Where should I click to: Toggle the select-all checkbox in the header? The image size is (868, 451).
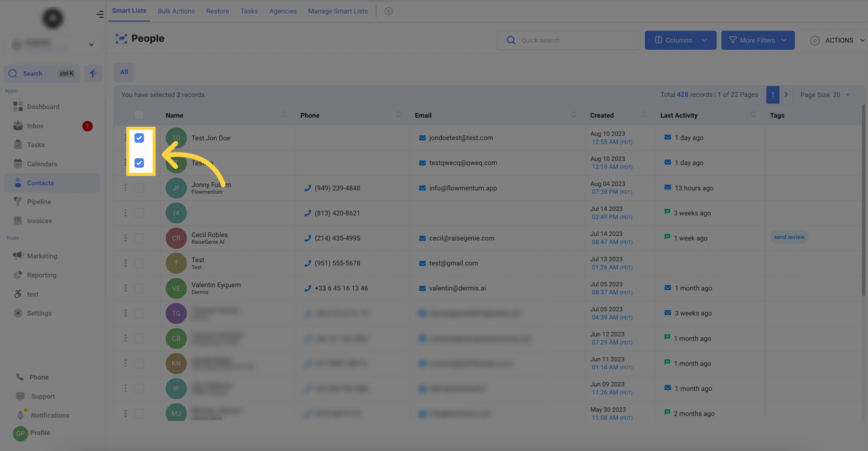click(139, 115)
